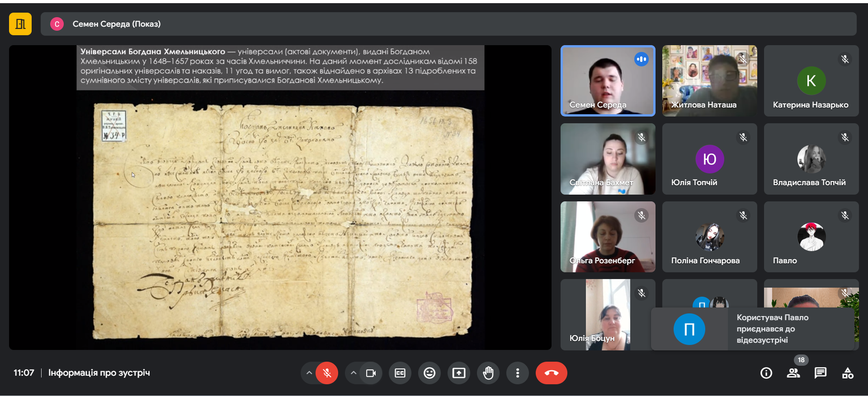This screenshot has width=868, height=396.
Task: Open the activities shapes icon
Action: (x=848, y=373)
